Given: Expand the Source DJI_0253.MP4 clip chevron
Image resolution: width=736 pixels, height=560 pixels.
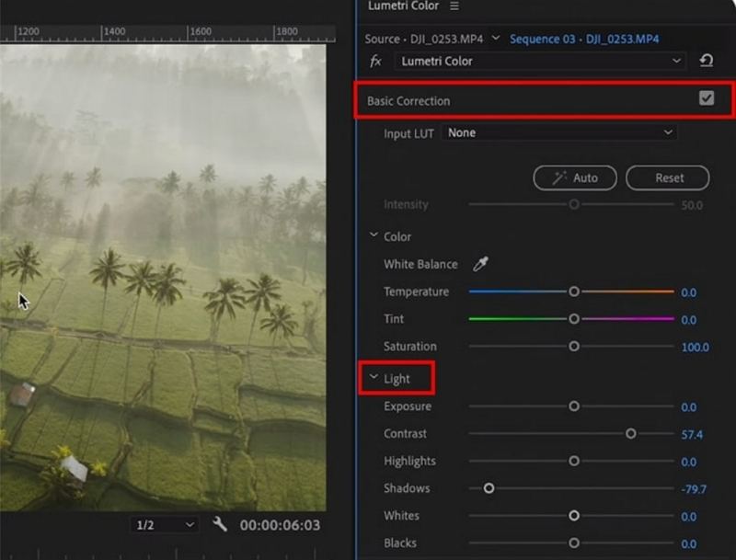Looking at the screenshot, I should (x=496, y=39).
